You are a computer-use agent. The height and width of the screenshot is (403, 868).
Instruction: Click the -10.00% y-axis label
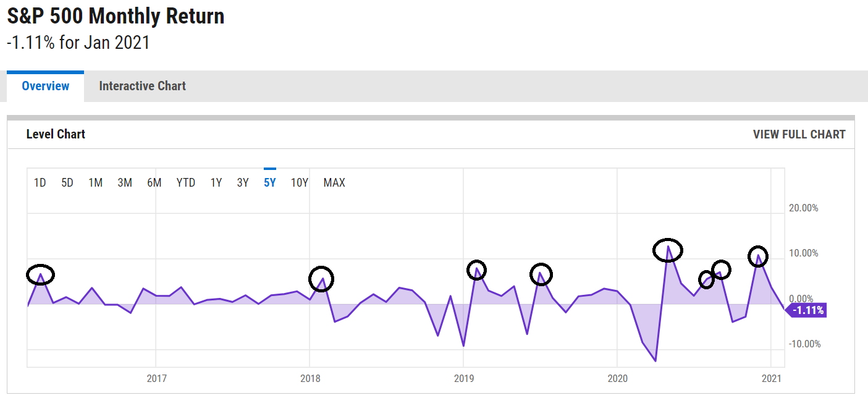pos(804,344)
